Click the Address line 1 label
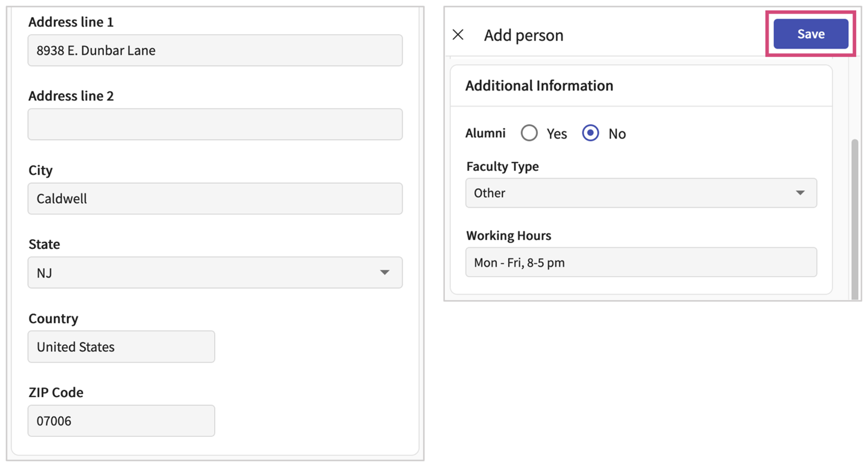Image resolution: width=868 pixels, height=467 pixels. (71, 22)
